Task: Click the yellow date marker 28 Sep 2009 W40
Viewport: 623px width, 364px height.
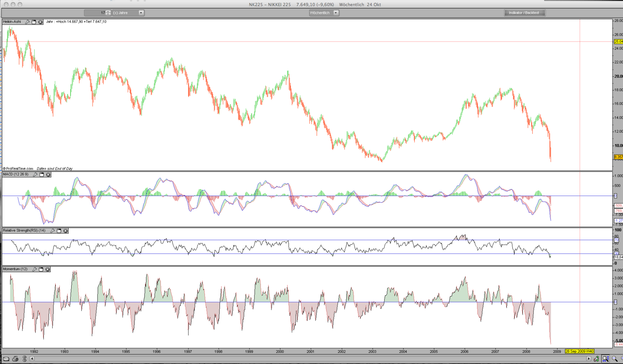Action: (x=579, y=351)
